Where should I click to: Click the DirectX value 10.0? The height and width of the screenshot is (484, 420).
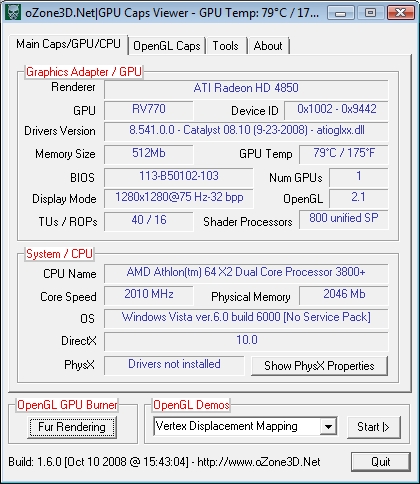[x=246, y=341]
